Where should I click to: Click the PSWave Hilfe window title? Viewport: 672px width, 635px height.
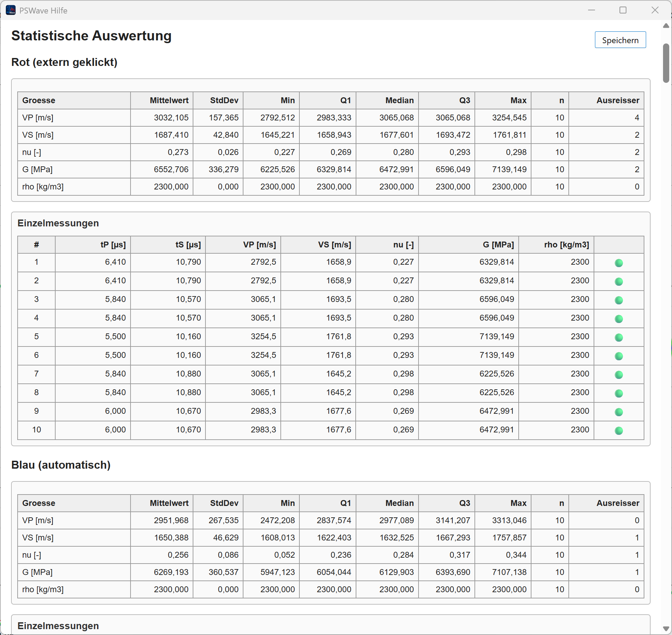[44, 11]
